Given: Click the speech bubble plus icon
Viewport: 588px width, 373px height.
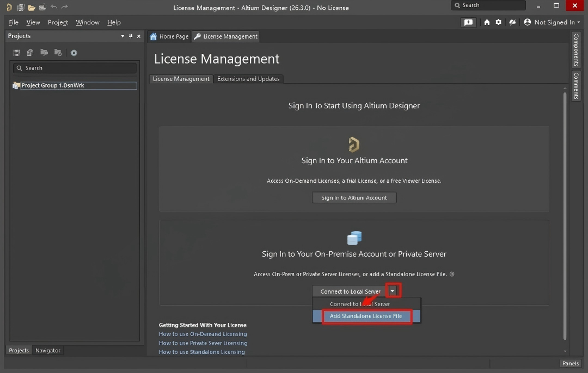Looking at the screenshot, I should point(468,22).
